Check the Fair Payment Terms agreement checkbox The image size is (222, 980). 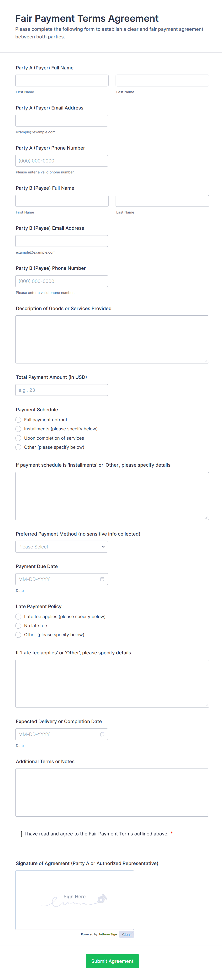point(19,834)
